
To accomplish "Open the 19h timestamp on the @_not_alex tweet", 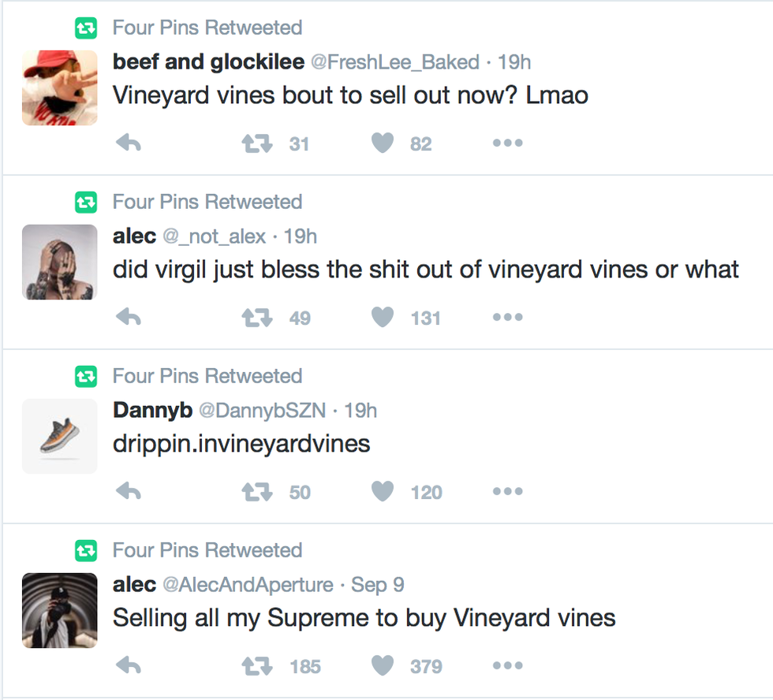I will [301, 236].
